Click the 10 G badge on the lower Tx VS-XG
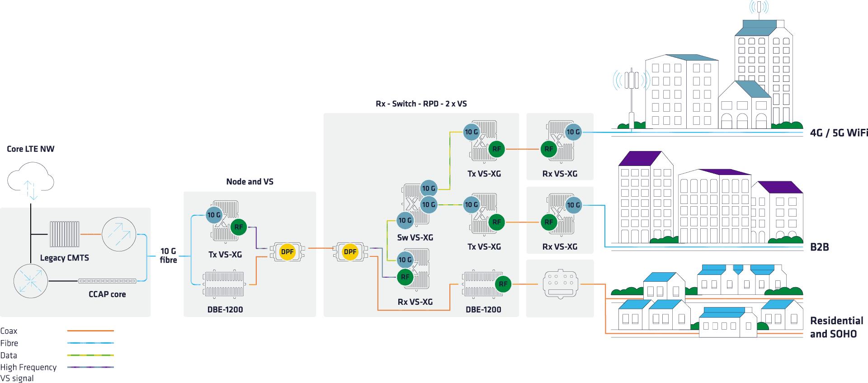 472,205
